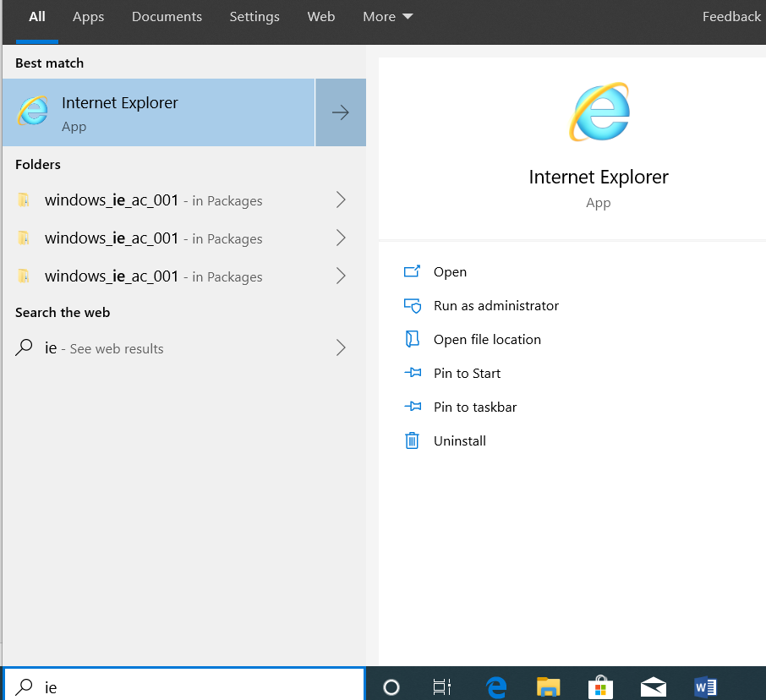Open Task View from the taskbar
The image size is (766, 700).
[x=442, y=687]
